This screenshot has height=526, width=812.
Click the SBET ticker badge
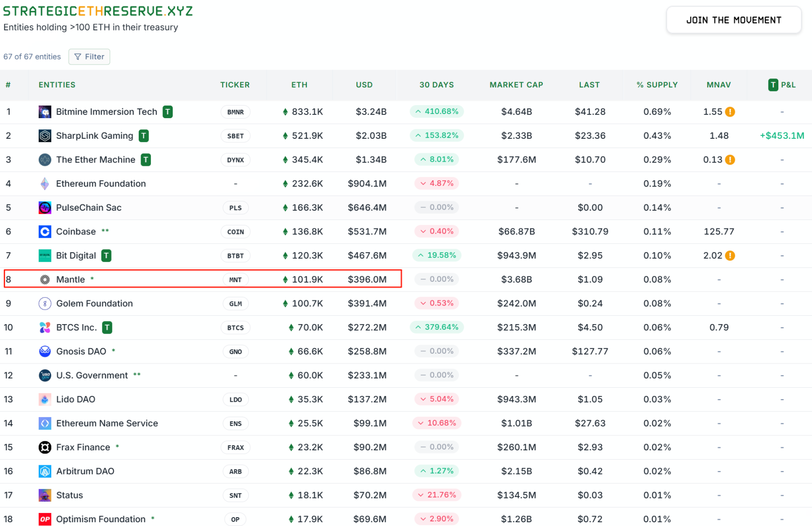pos(235,136)
